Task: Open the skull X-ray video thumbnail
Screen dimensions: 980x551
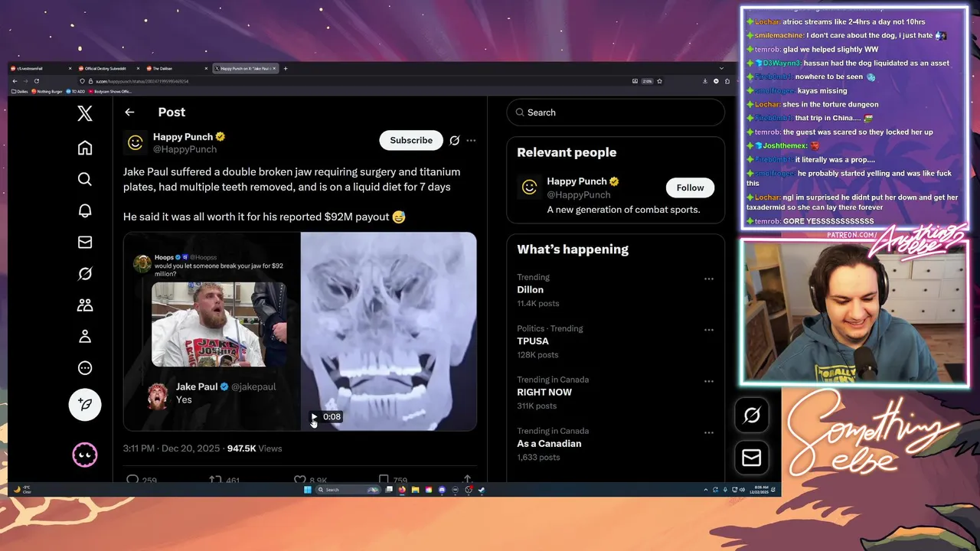Action: tap(389, 331)
